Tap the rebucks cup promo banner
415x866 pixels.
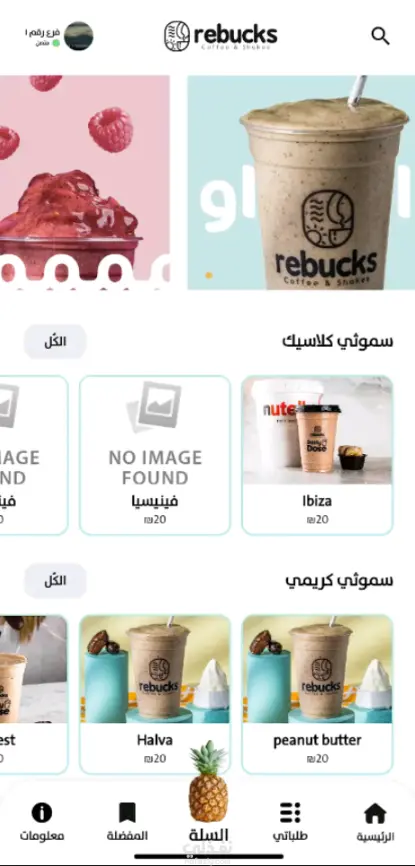[x=301, y=182]
